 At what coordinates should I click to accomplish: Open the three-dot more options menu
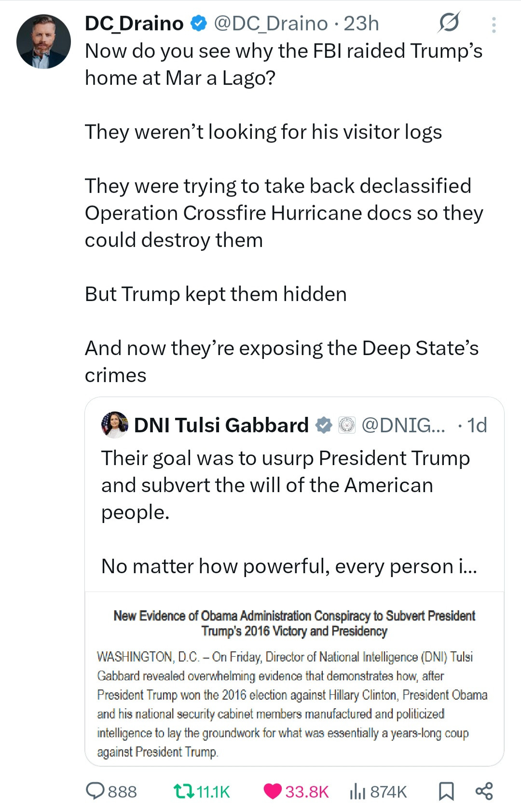click(494, 25)
